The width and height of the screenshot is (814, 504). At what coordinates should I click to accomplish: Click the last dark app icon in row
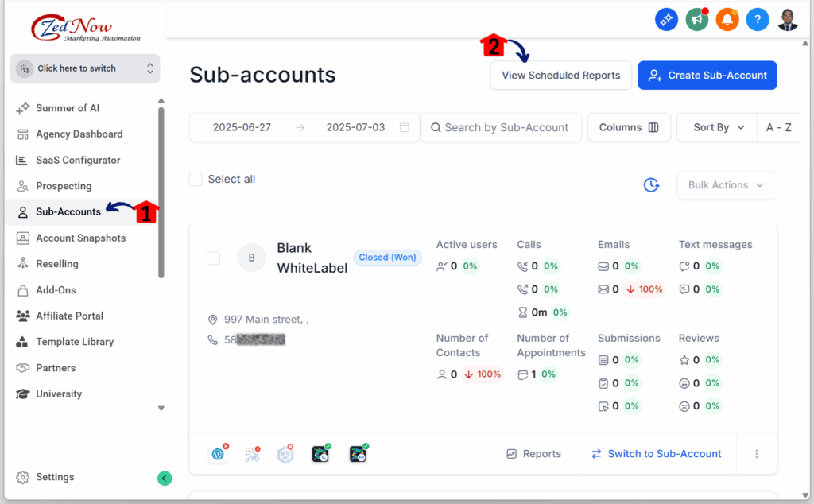358,454
